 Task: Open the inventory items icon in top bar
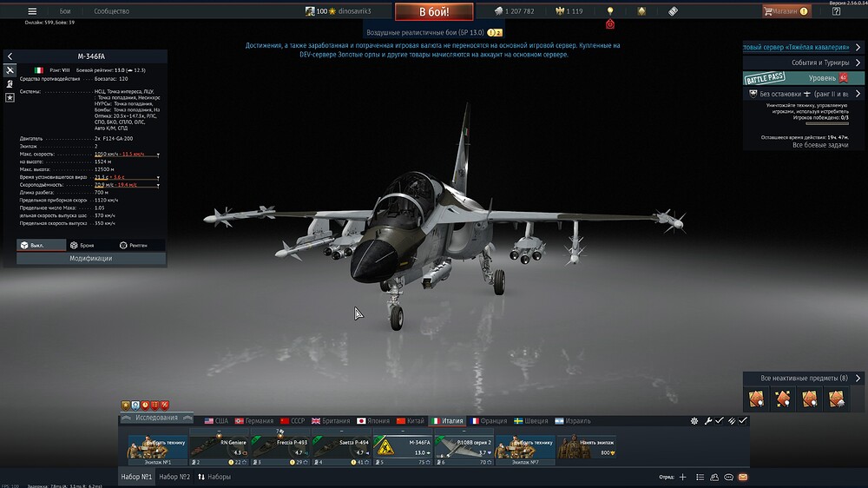pyautogui.click(x=673, y=11)
